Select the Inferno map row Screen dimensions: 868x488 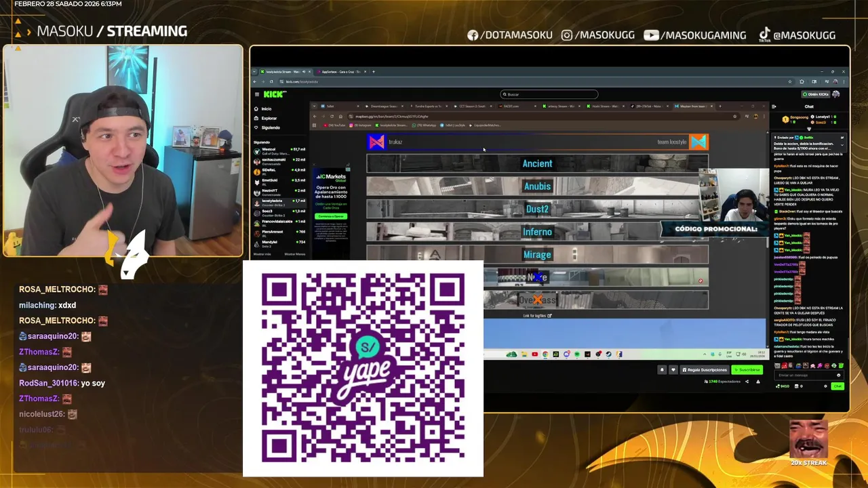[537, 232]
